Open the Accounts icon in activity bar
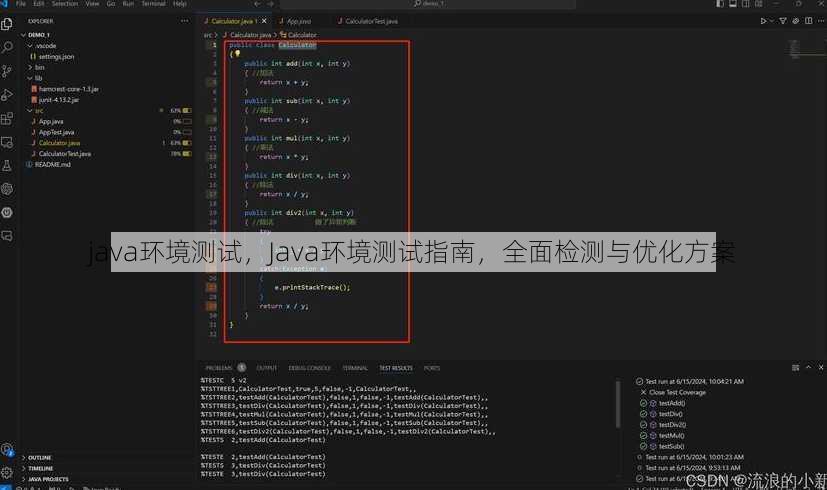This screenshot has height=490, width=827. pos(7,450)
